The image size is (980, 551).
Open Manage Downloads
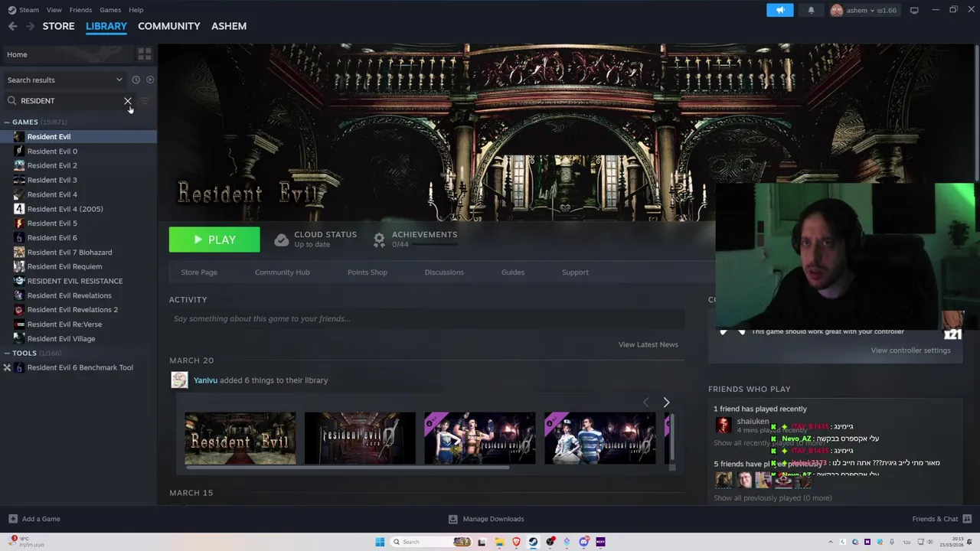point(485,519)
